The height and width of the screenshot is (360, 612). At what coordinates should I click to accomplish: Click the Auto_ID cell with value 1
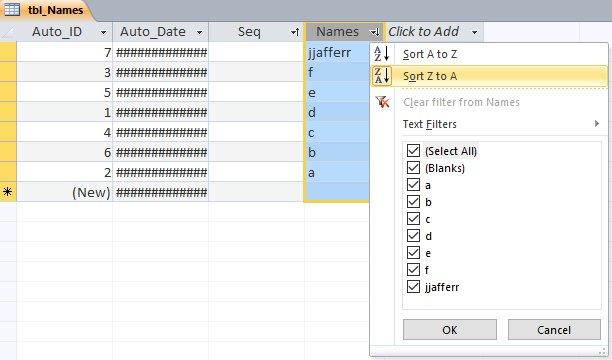pyautogui.click(x=65, y=112)
